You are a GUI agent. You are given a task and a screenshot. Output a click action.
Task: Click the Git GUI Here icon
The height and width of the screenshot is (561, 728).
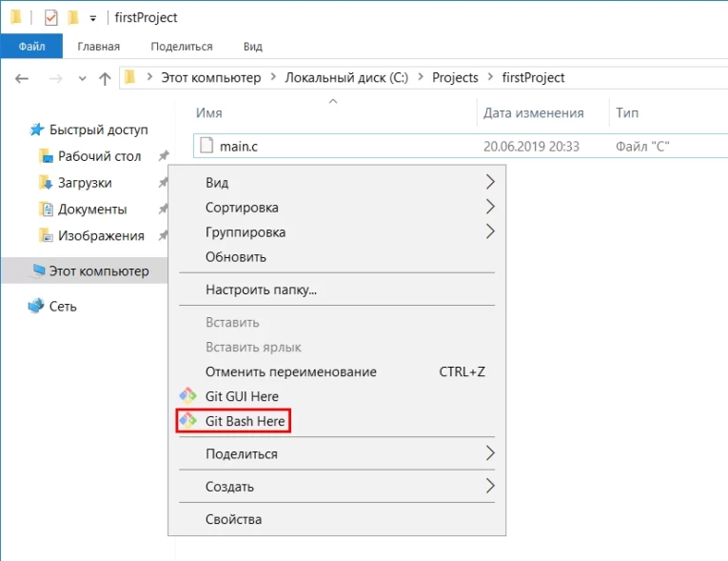187,396
